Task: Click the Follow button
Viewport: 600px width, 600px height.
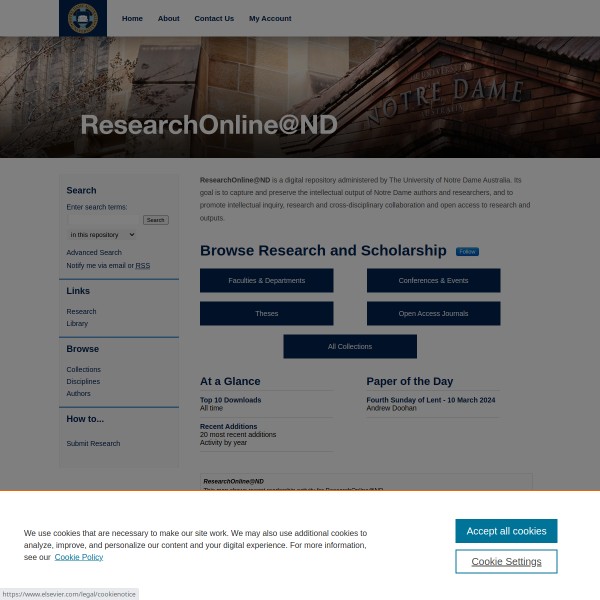Action: [x=467, y=252]
